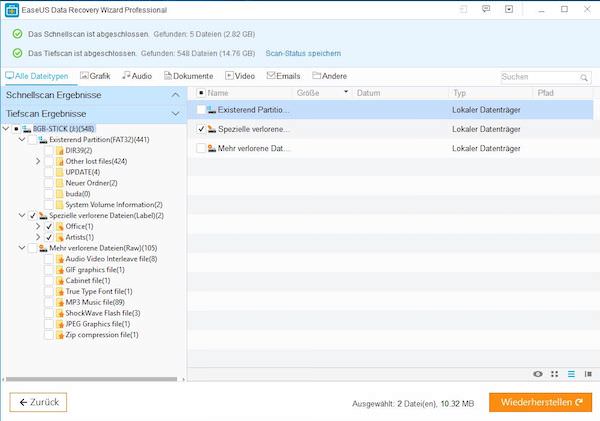The width and height of the screenshot is (600, 421).
Task: Check the Mehr verlorene Dat row checkbox
Action: (x=201, y=148)
